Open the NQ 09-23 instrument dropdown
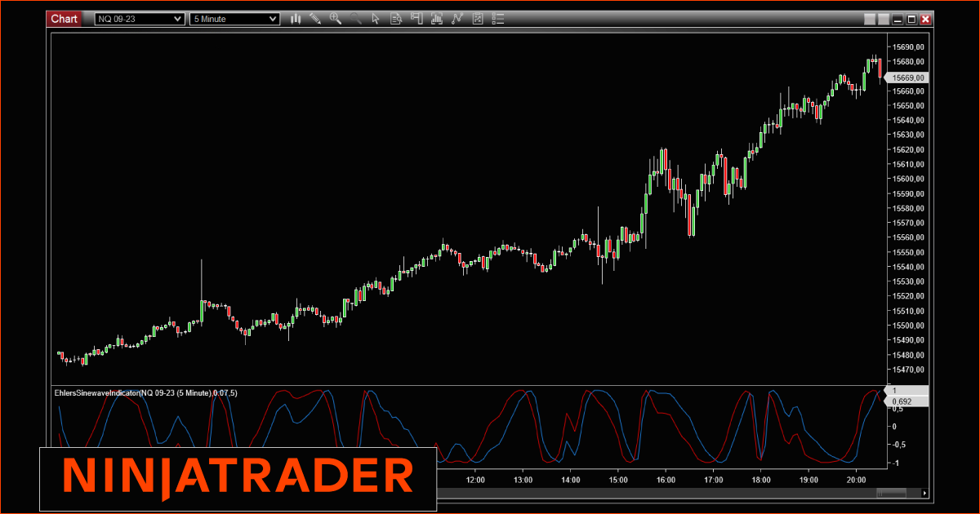 coord(140,19)
